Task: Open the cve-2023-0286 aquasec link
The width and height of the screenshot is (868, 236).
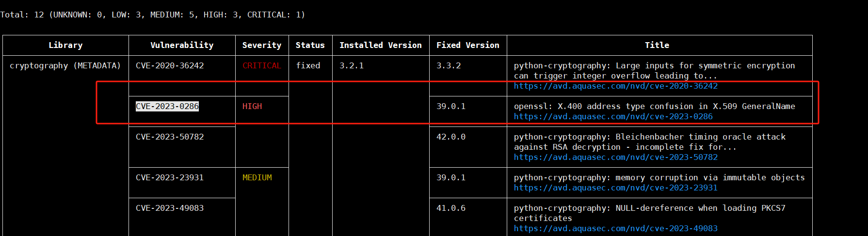Action: pyautogui.click(x=613, y=117)
